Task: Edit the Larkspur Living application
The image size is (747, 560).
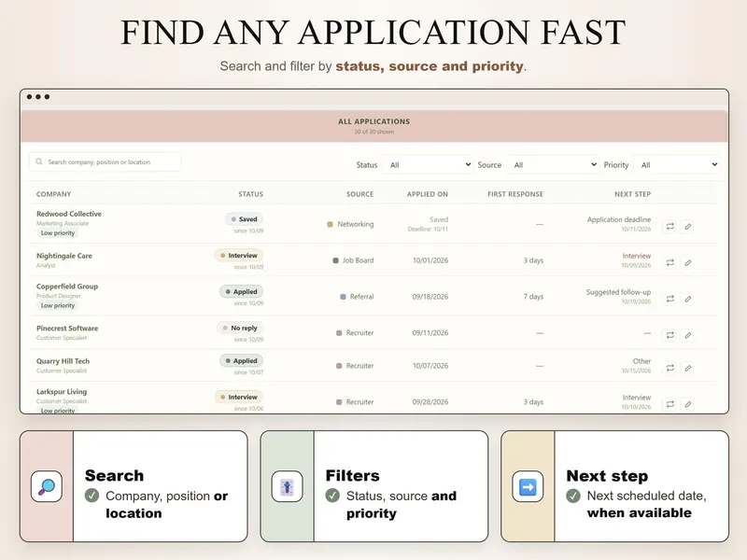Action: [x=688, y=404]
